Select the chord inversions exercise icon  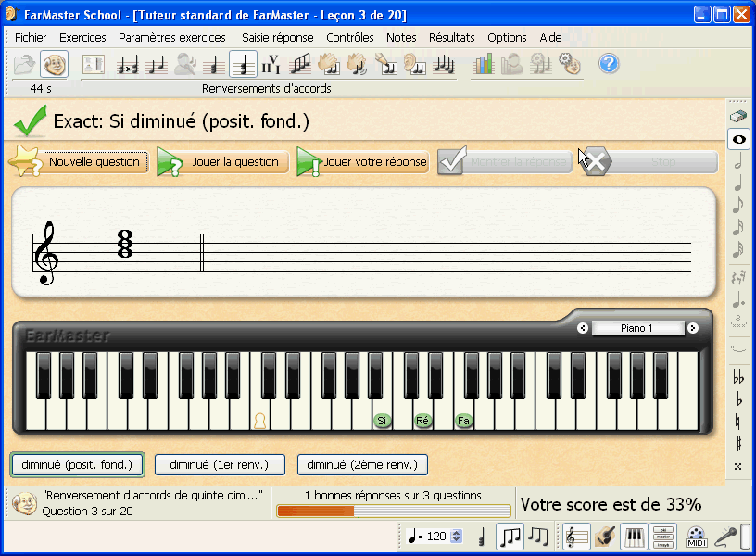(243, 64)
